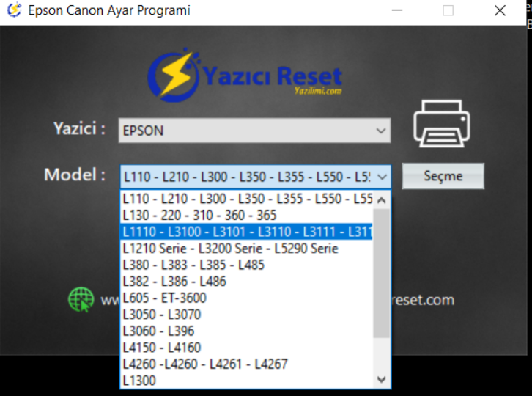Viewport: 532px width, 396px height.
Task: Click the Yazici combo box arrow
Action: pos(381,131)
